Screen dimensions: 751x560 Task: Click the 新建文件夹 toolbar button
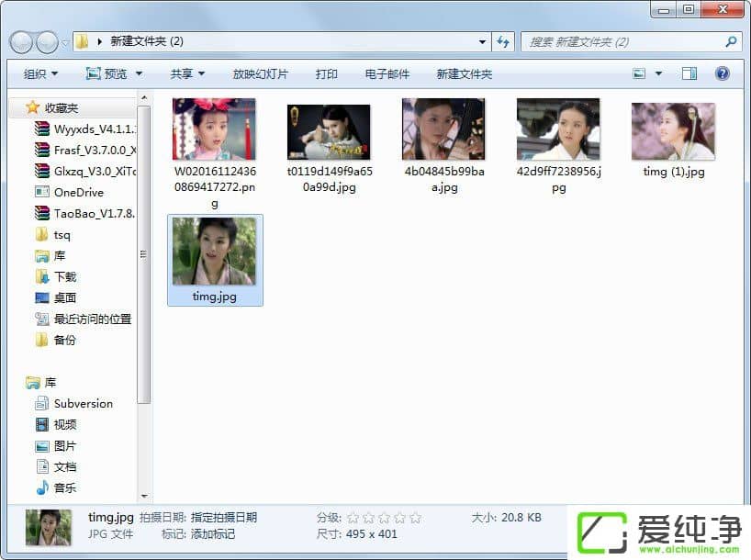pos(464,73)
